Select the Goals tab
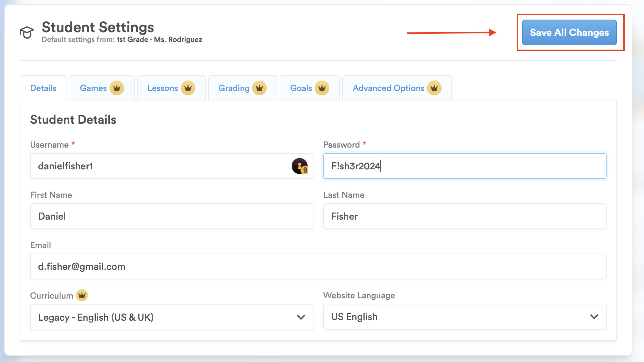The height and width of the screenshot is (362, 644). (x=301, y=88)
